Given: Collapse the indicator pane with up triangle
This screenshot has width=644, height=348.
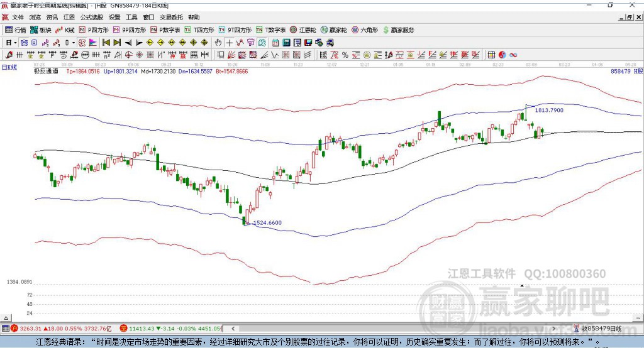Looking at the screenshot, I should coord(6,318).
